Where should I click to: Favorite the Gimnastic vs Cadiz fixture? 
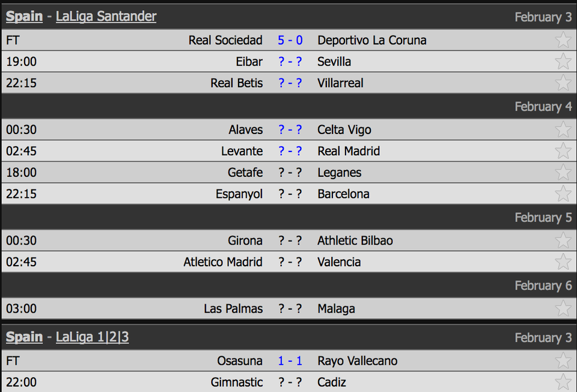click(x=563, y=382)
